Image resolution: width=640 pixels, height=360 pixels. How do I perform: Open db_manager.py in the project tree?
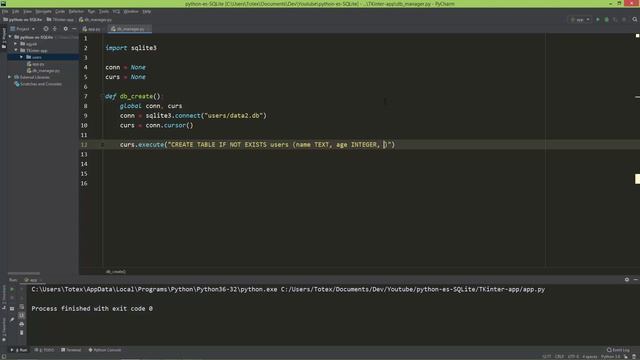43,71
